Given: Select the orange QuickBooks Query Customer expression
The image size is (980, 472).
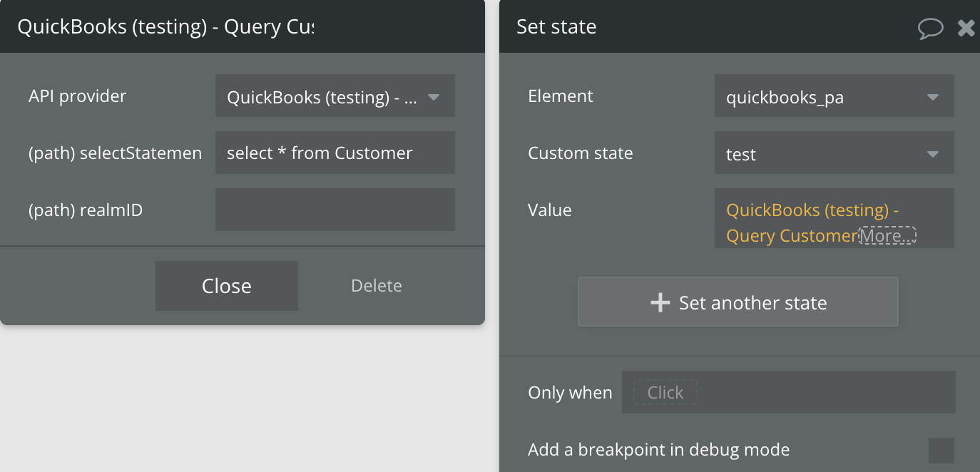Looking at the screenshot, I should click(792, 222).
